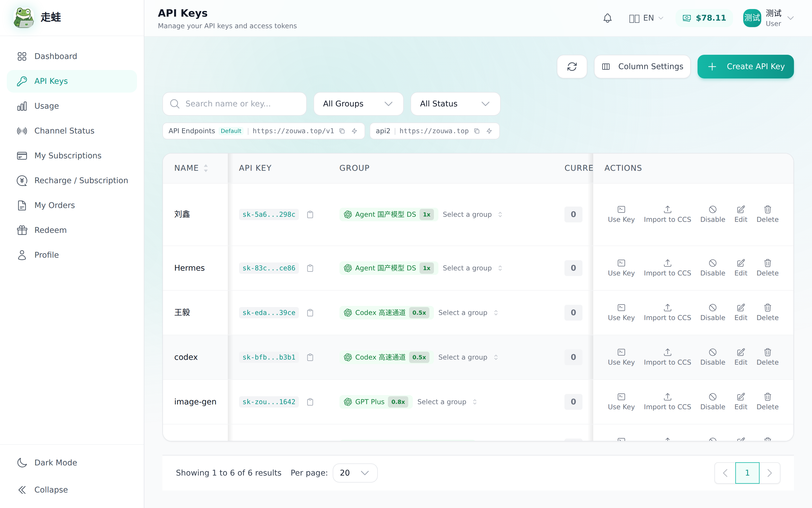Click the Agent 国产模型 DS badge in Hermes row
This screenshot has width=812, height=508.
point(389,268)
